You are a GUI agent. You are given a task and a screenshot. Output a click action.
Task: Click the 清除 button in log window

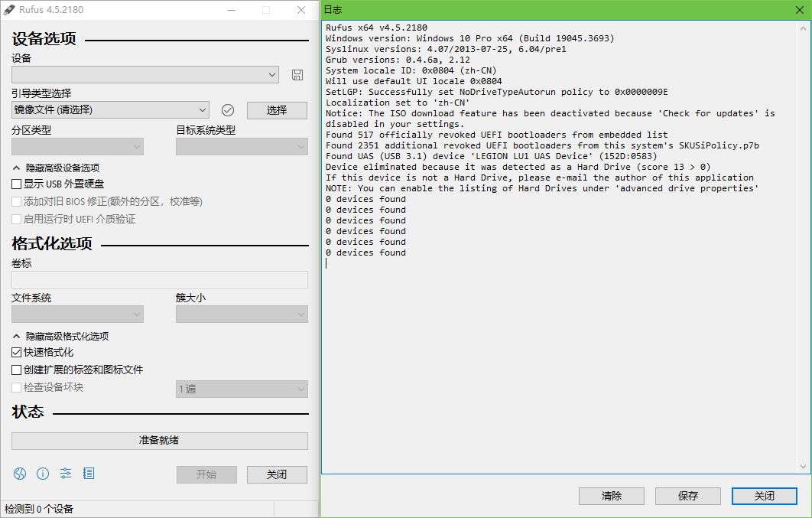[612, 496]
